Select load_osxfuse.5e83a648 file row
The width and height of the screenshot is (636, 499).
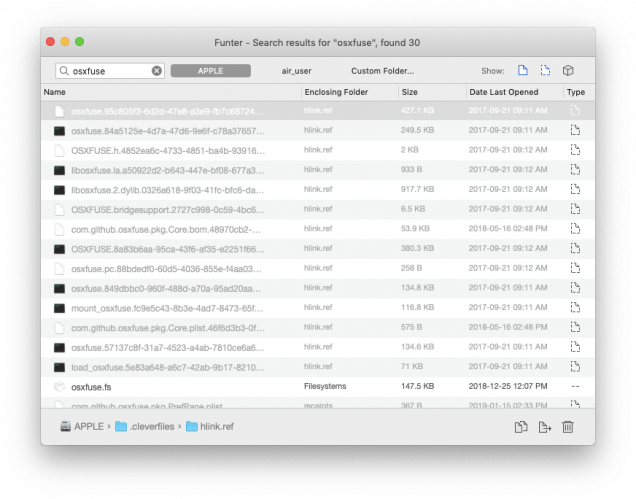(318, 367)
